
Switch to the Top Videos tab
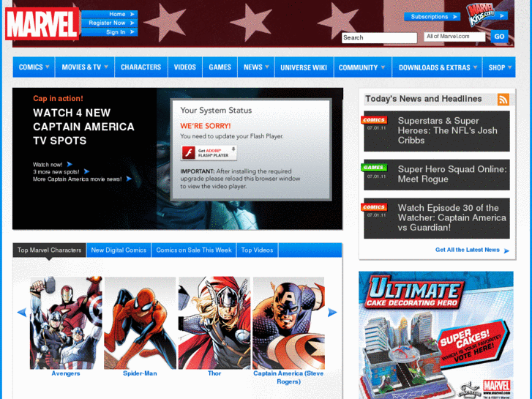pos(257,250)
